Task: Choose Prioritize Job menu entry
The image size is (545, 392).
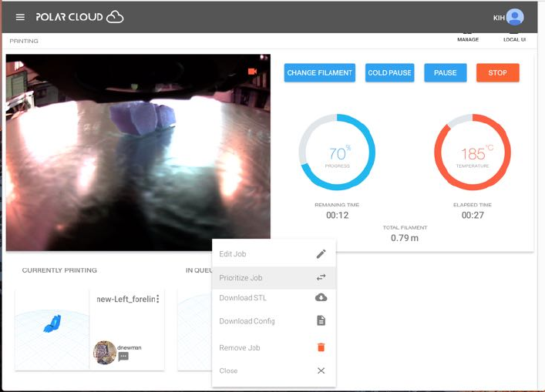Action: point(274,277)
